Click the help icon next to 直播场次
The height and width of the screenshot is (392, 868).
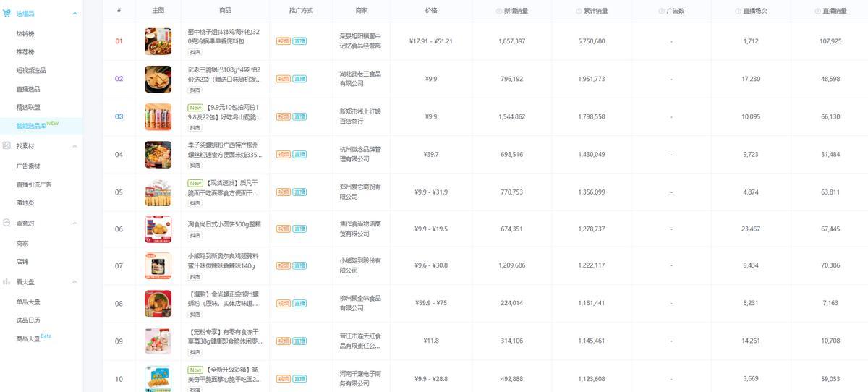click(x=738, y=11)
